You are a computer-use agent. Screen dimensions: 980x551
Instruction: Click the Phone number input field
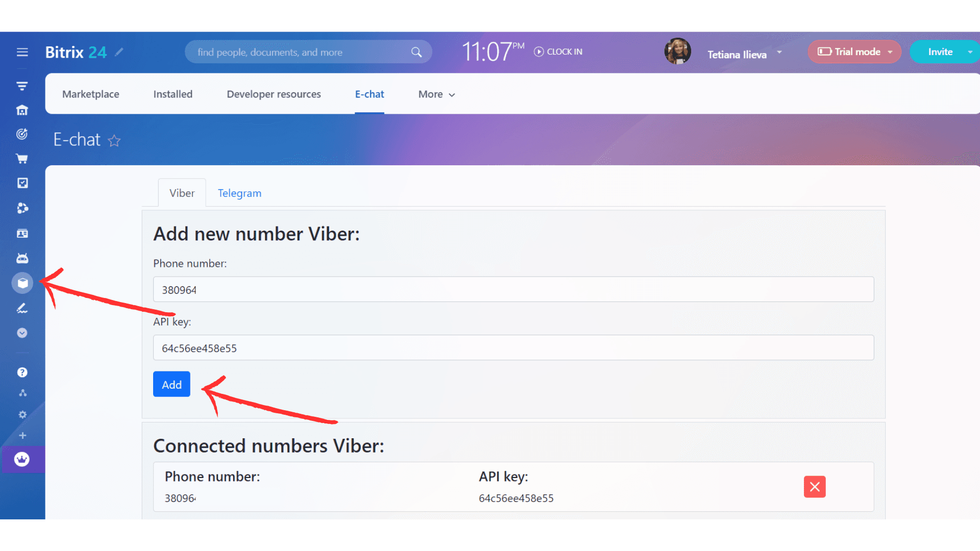pyautogui.click(x=513, y=289)
